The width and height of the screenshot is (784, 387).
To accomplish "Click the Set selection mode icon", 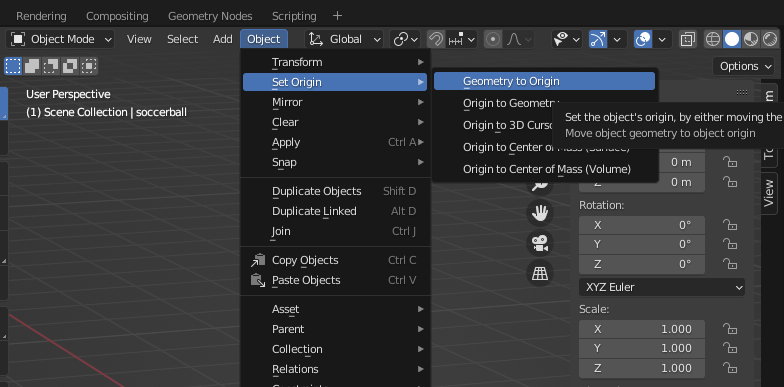I will (x=14, y=66).
